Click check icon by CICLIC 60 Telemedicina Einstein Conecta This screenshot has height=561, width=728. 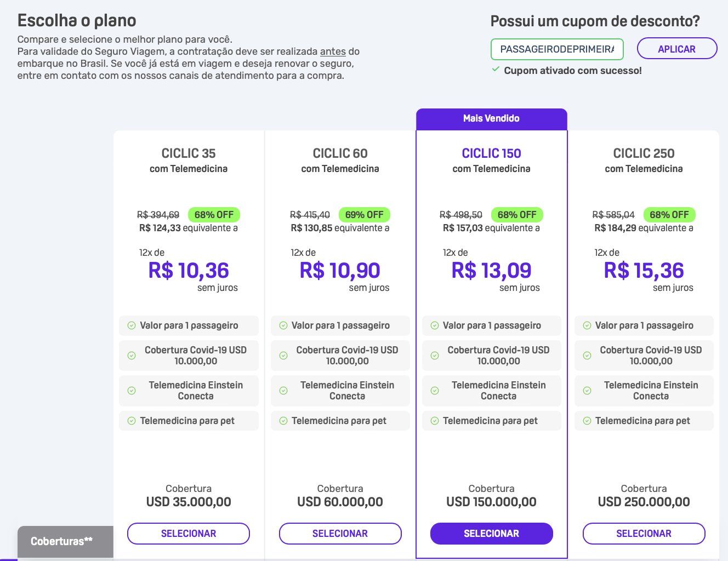pos(283,391)
